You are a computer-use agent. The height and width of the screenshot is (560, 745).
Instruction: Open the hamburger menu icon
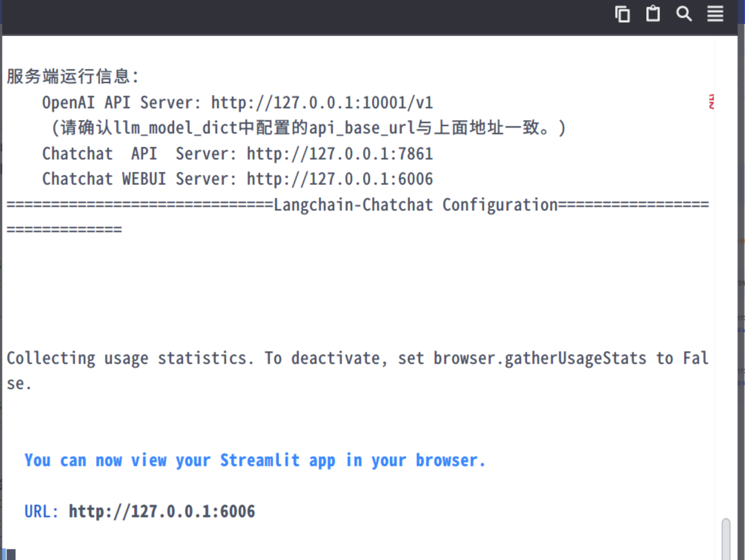(715, 14)
